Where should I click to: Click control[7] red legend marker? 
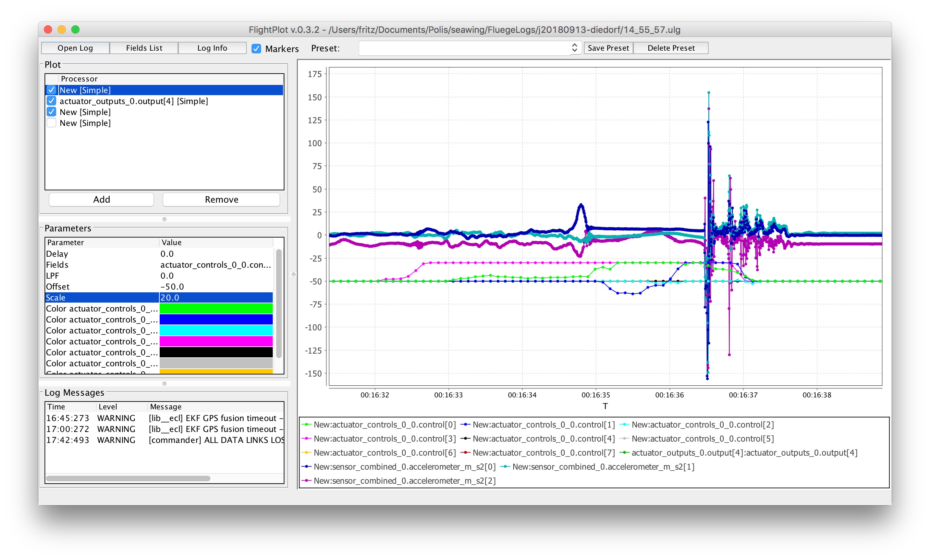[x=465, y=453]
